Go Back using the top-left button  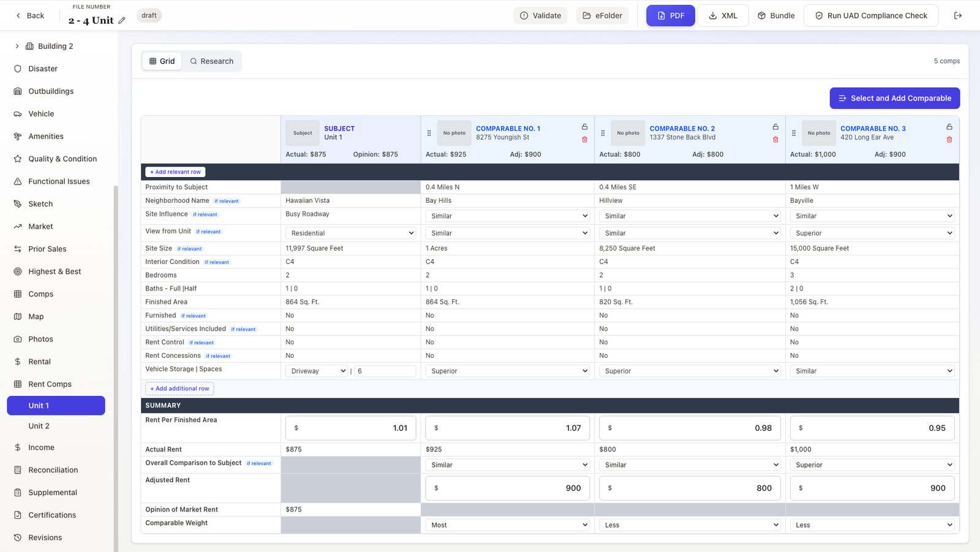pos(29,15)
